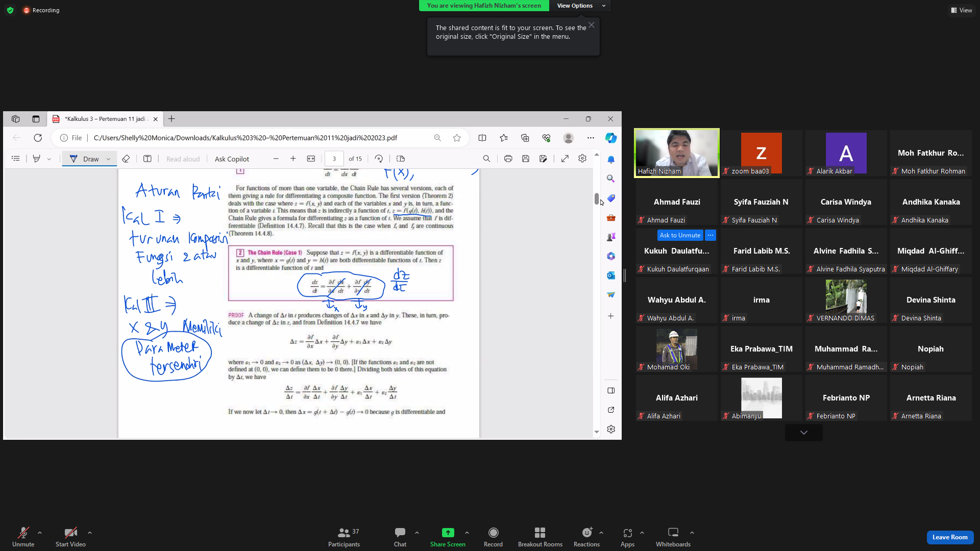Viewport: 980px width, 551px height.
Task: Zoom out the PDF
Action: pyautogui.click(x=276, y=159)
